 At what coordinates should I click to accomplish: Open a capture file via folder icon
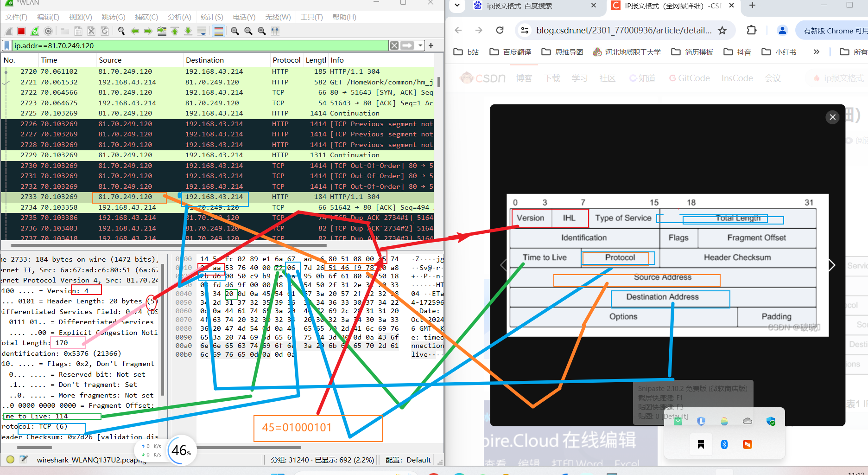click(65, 31)
